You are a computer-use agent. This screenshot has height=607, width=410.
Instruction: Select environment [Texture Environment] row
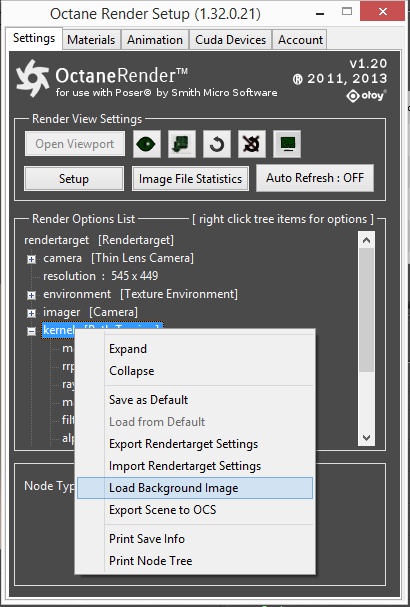point(140,294)
